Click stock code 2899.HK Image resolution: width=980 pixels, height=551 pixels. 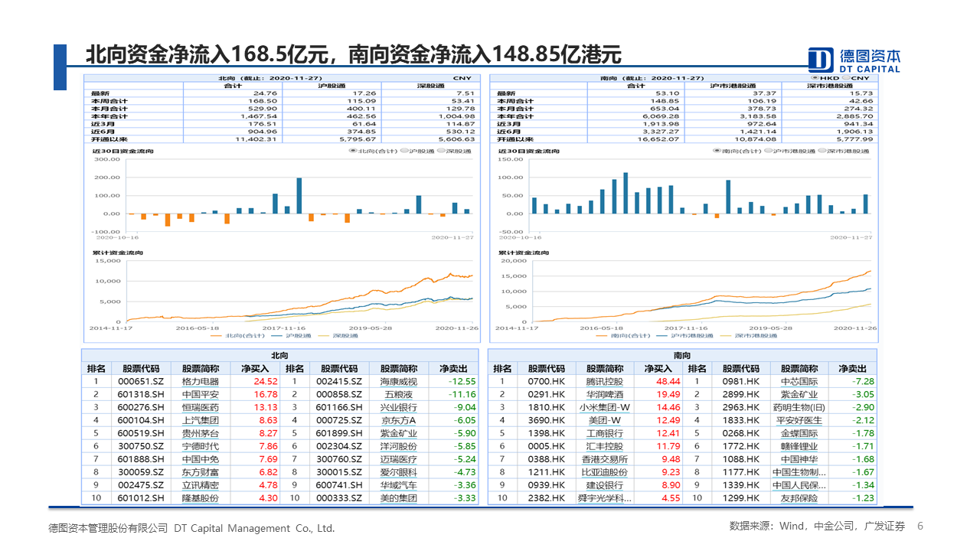pyautogui.click(x=741, y=394)
